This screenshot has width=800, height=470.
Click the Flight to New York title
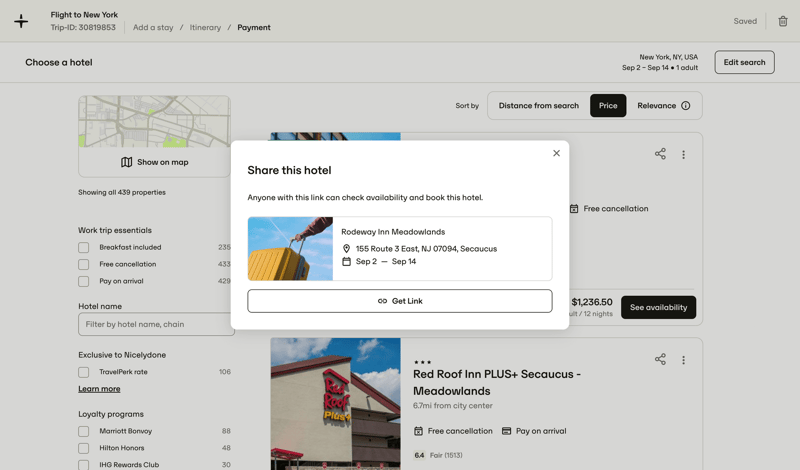click(x=84, y=15)
